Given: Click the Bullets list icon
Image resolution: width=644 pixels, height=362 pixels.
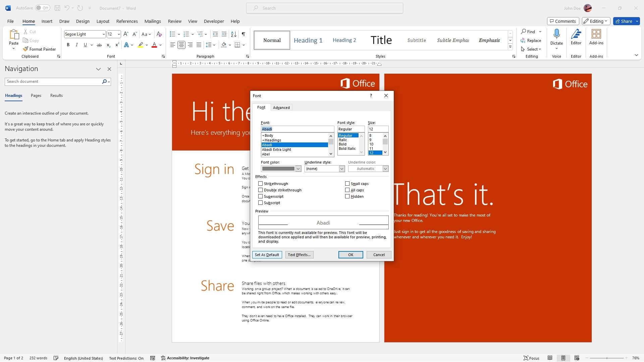Looking at the screenshot, I should [x=172, y=34].
